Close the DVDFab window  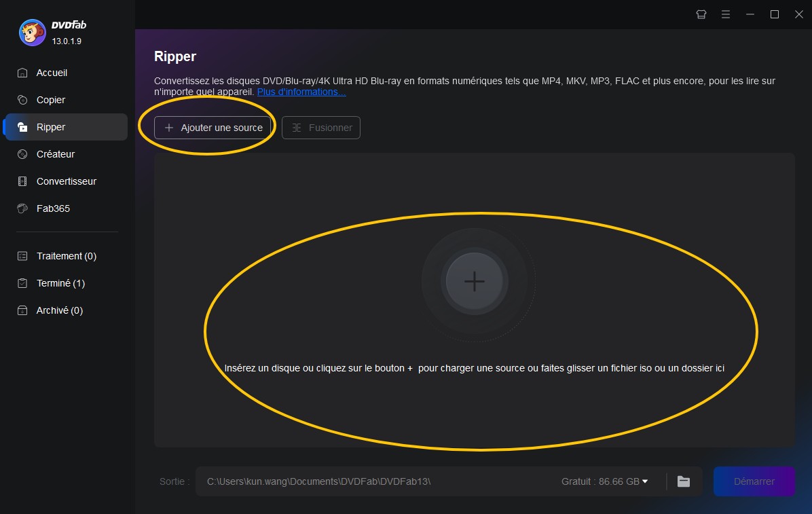[x=799, y=14]
